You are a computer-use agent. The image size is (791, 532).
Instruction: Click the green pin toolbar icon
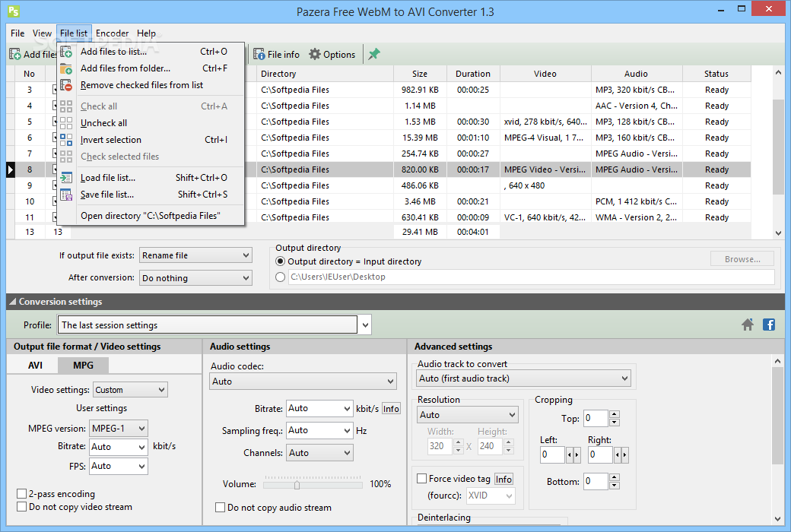(x=373, y=55)
